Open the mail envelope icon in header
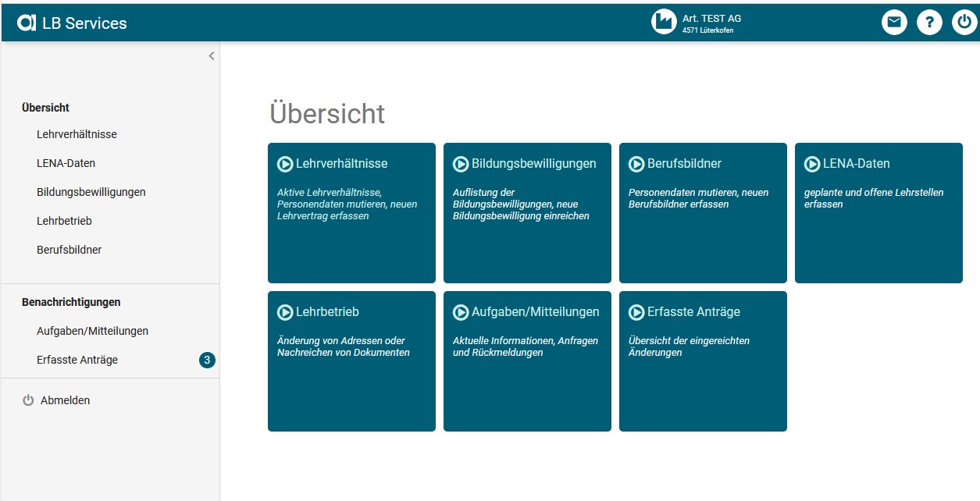980x501 pixels. (894, 23)
